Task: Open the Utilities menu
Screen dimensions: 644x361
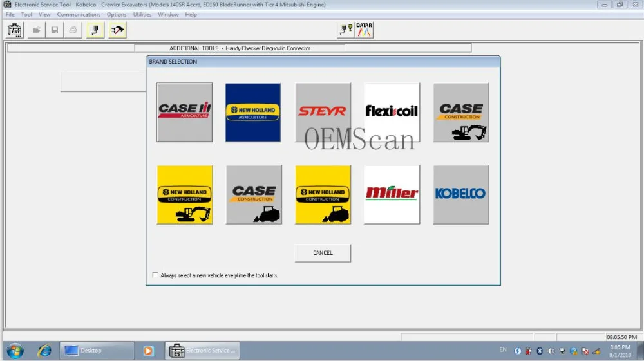Action: coord(142,14)
